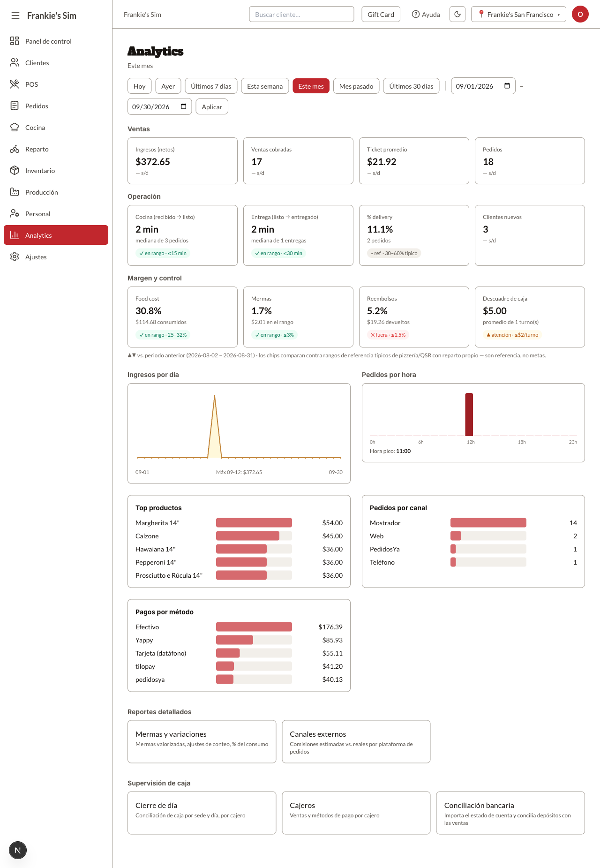Click the Inventario box icon
600x868 pixels.
(15, 170)
